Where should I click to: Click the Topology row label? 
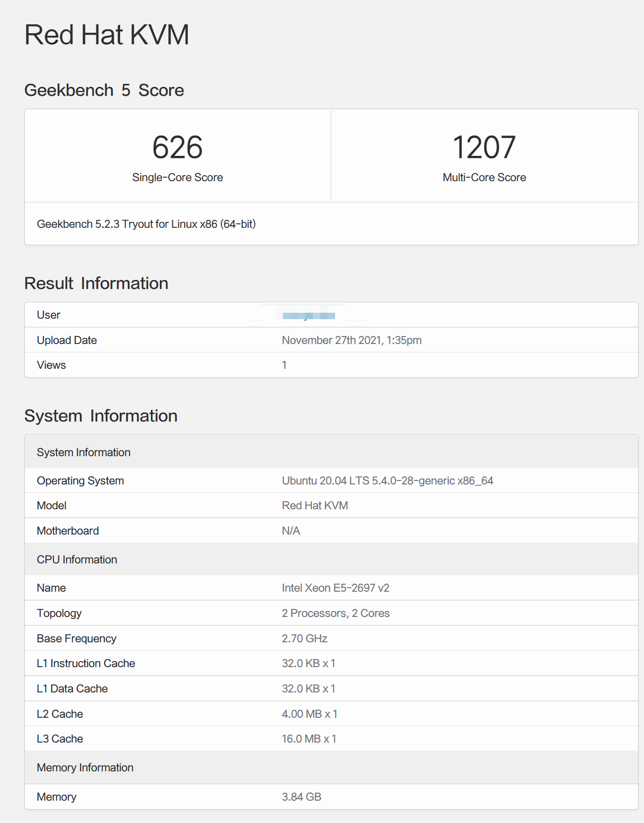59,613
